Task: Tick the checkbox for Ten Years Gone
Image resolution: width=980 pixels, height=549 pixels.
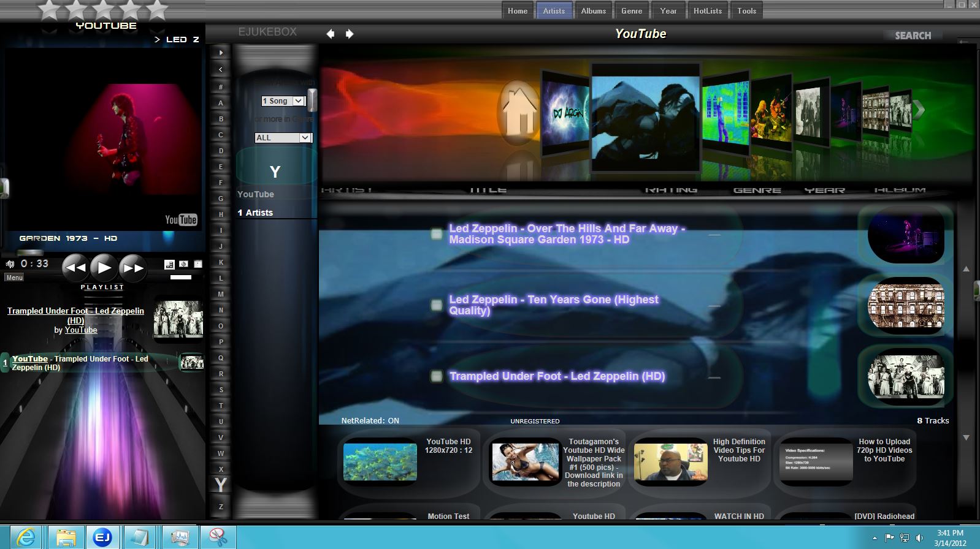Action: (437, 305)
